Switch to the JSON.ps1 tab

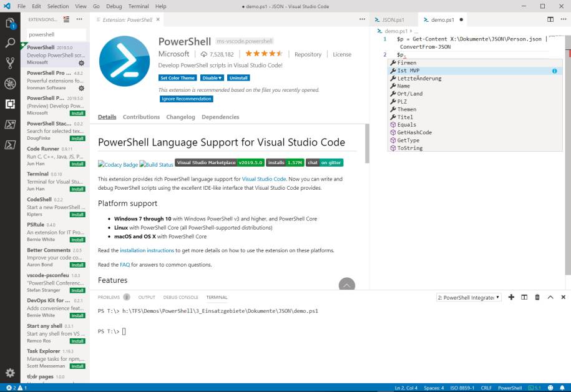[393, 20]
